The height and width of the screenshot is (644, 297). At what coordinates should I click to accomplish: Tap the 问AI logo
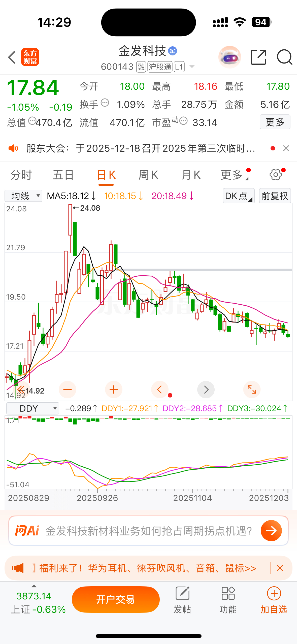click(x=27, y=531)
